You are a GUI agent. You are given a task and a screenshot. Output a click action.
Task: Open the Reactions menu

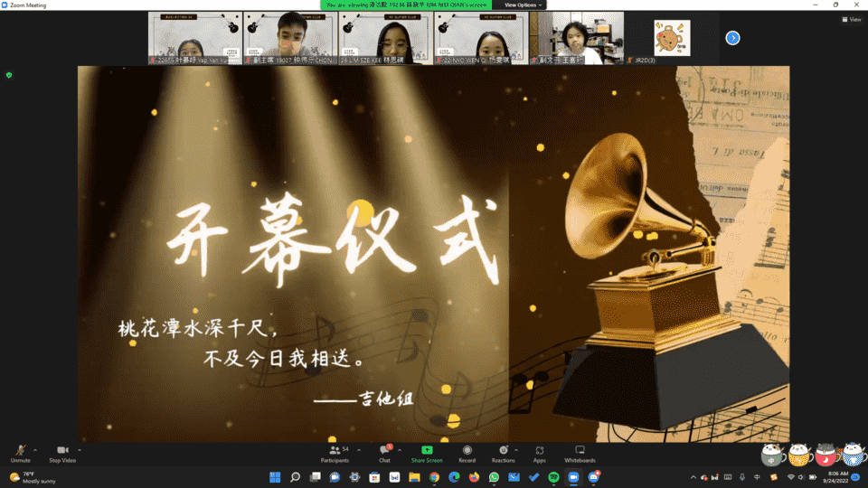[504, 454]
